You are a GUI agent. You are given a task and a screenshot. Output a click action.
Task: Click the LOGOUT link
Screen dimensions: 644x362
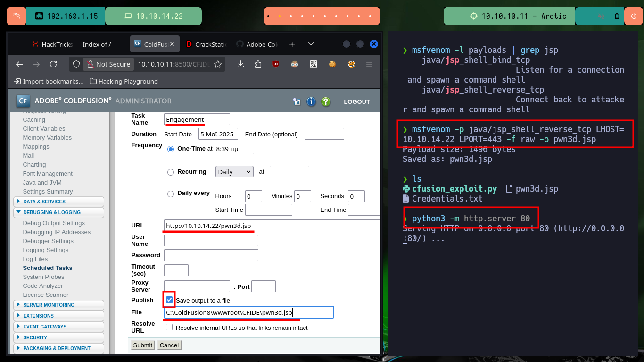click(x=357, y=101)
